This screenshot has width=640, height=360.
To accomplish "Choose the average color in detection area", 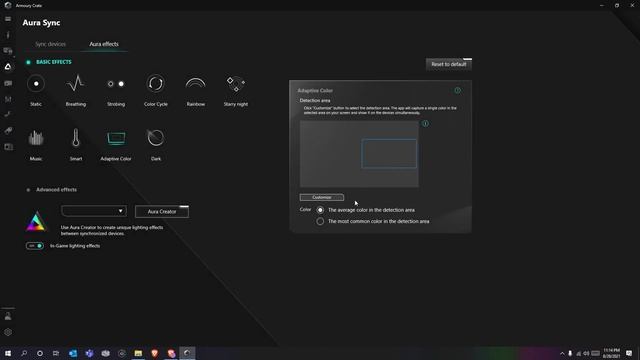I will tap(320, 210).
